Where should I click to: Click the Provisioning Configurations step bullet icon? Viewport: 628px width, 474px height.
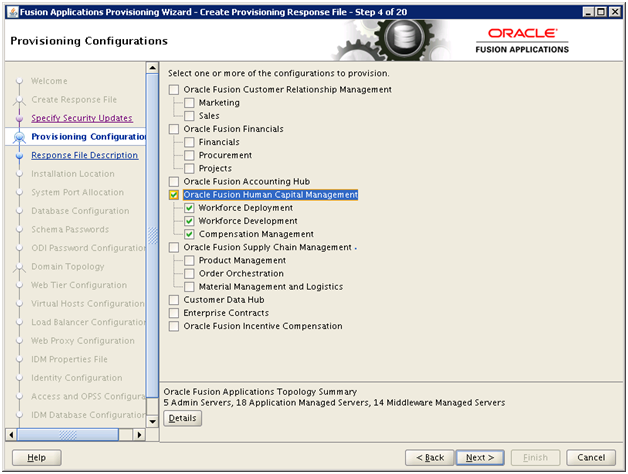[x=19, y=137]
